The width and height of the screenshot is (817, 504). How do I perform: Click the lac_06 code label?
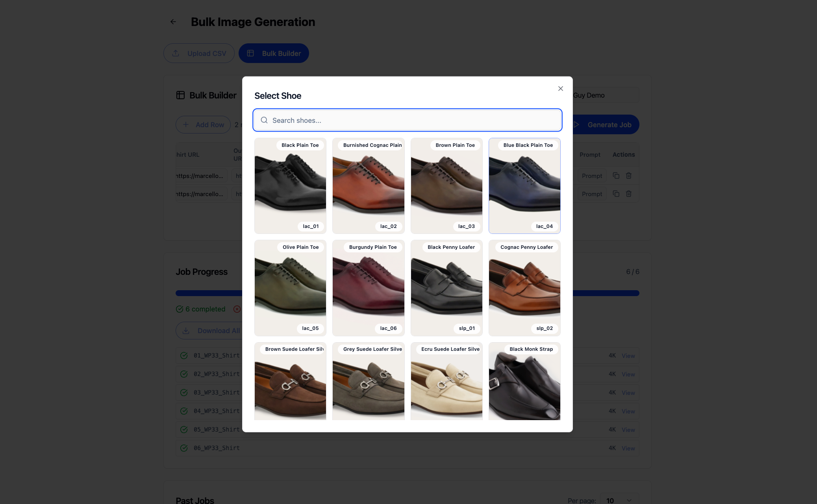pyautogui.click(x=388, y=328)
